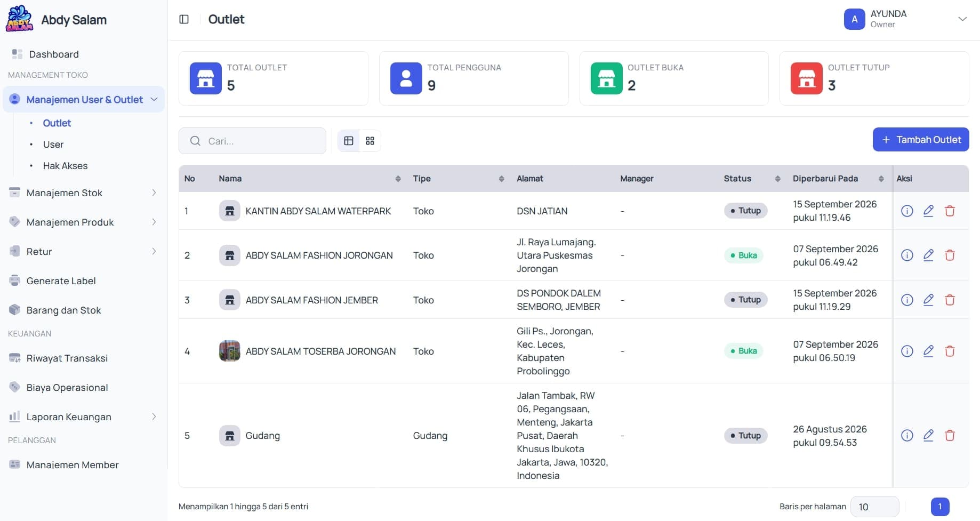The image size is (980, 521).
Task: View info for KANTIN ABDY SALAM WATERPARK
Action: (907, 211)
